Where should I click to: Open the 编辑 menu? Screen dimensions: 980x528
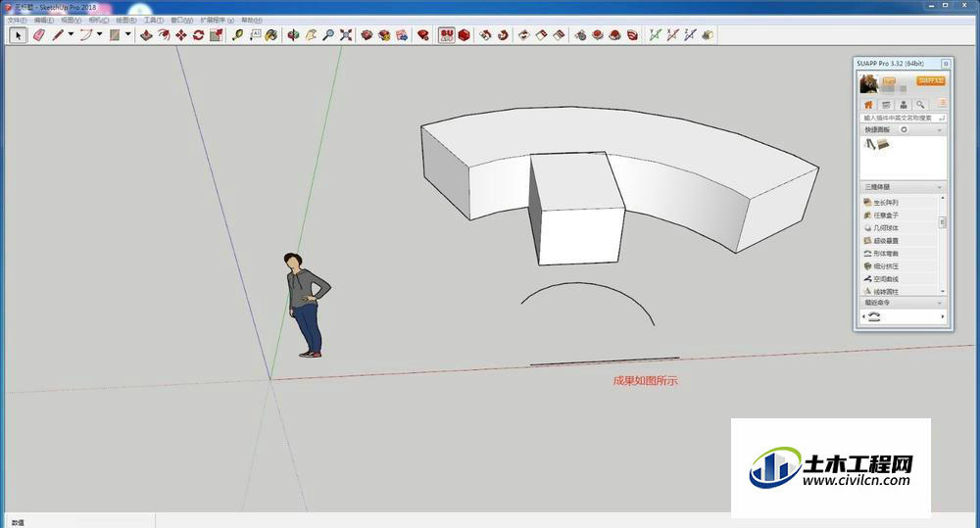point(44,20)
